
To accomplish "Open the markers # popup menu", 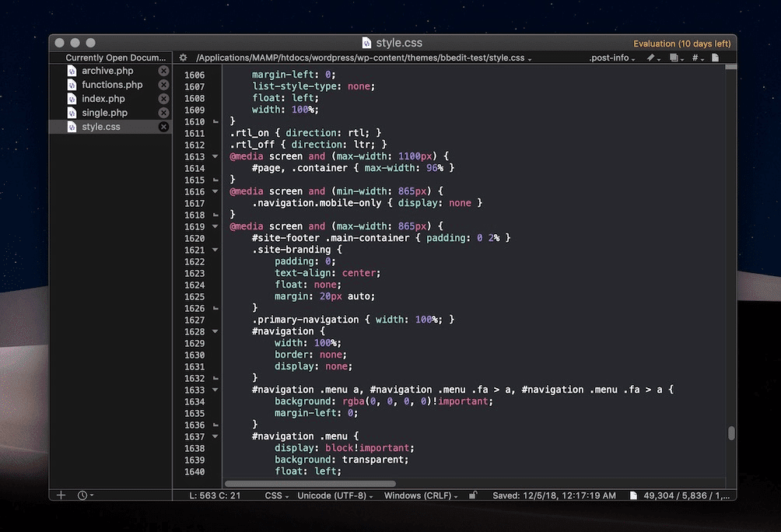I will pos(697,58).
